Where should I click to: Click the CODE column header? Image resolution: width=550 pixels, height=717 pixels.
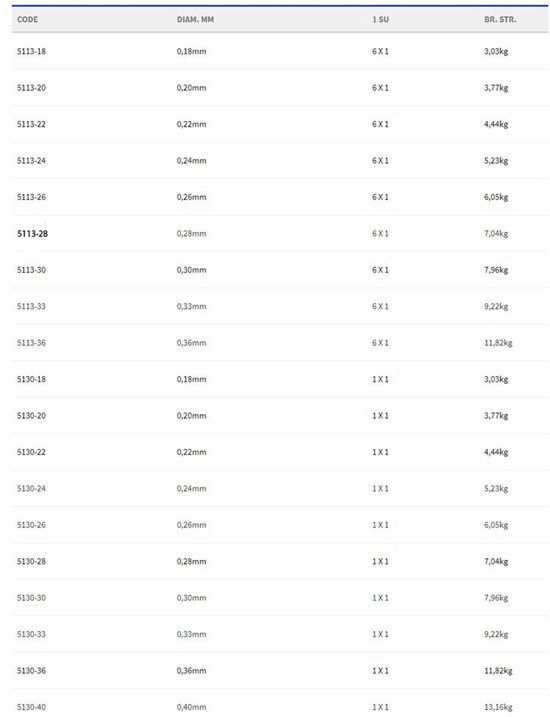27,20
